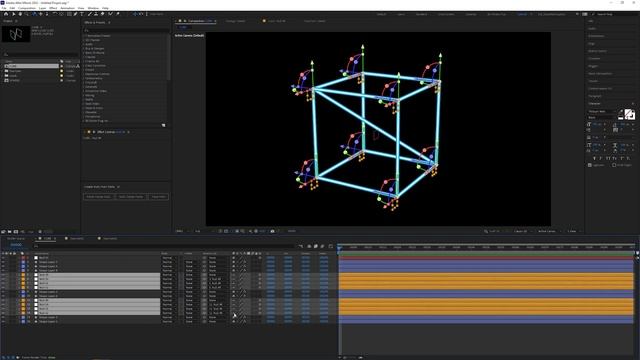The width and height of the screenshot is (640, 360).
Task: Select the Roto Brush tool
Action: (110, 14)
